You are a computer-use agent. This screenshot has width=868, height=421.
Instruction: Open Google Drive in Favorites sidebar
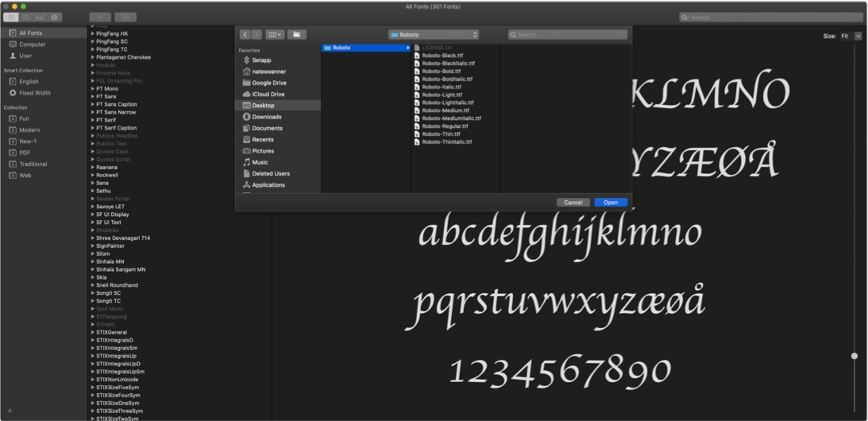tap(269, 83)
